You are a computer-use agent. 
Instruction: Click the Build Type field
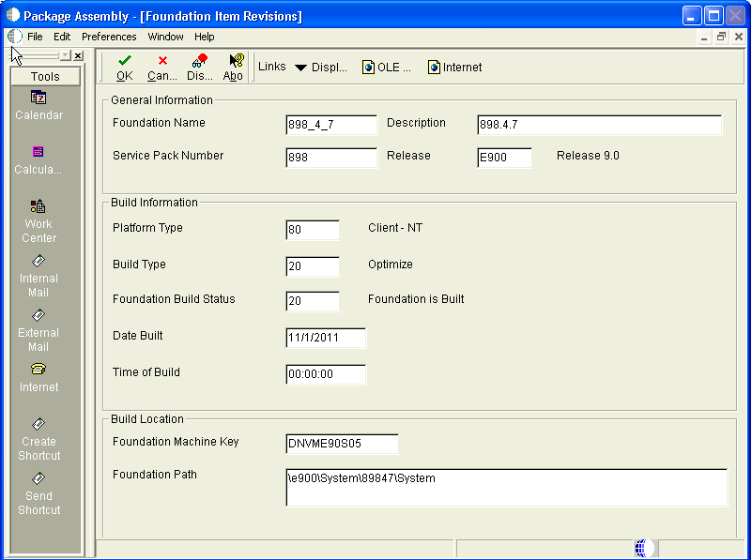(x=313, y=266)
